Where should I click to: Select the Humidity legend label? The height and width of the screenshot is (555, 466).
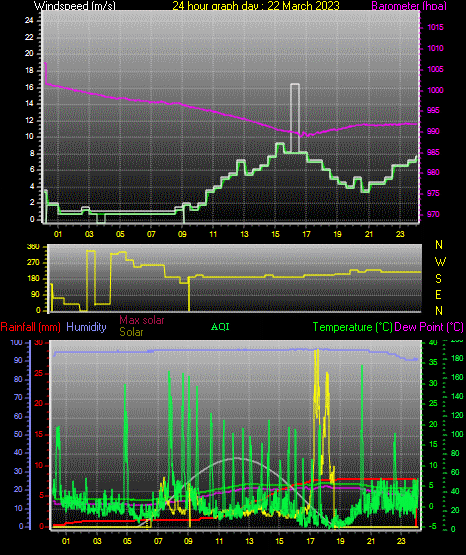pyautogui.click(x=86, y=327)
